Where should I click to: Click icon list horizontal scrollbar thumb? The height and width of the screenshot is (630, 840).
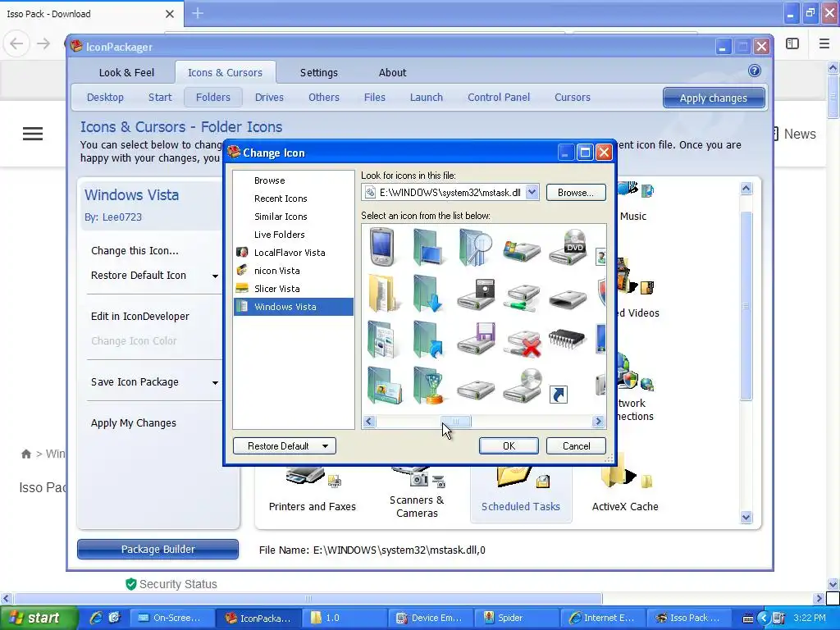[x=456, y=422]
